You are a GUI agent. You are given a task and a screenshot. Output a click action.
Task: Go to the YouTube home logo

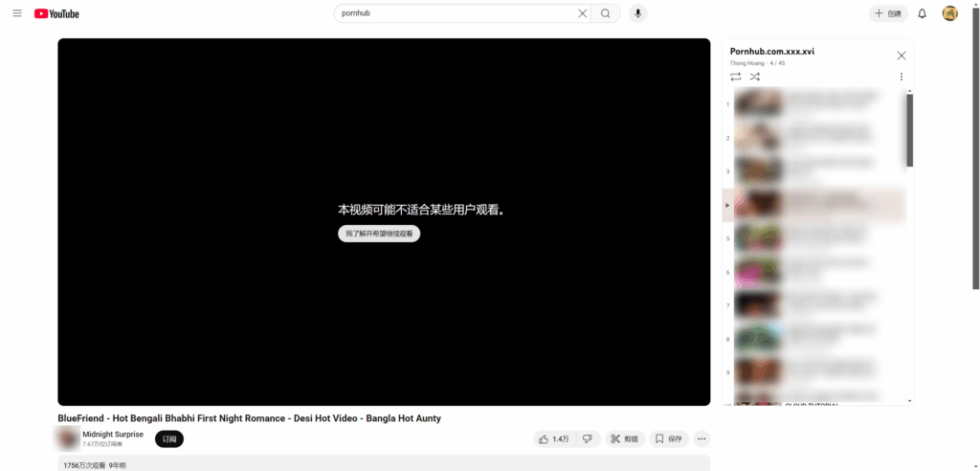(56, 13)
